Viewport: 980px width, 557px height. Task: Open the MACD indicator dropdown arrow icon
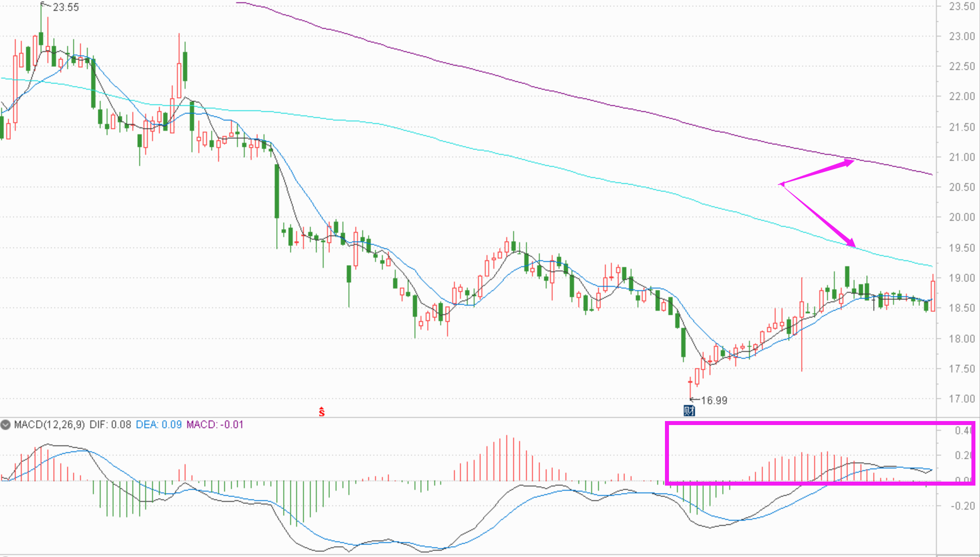tap(6, 424)
